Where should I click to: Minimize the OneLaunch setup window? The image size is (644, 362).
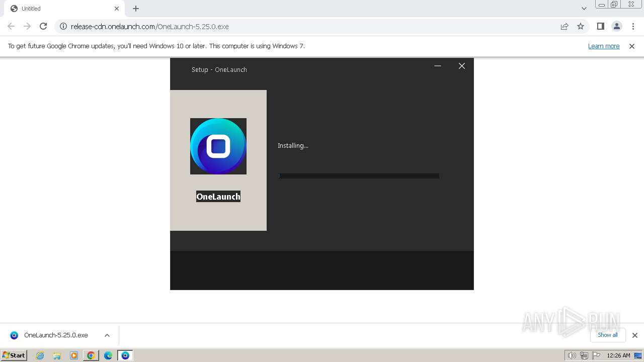click(438, 66)
